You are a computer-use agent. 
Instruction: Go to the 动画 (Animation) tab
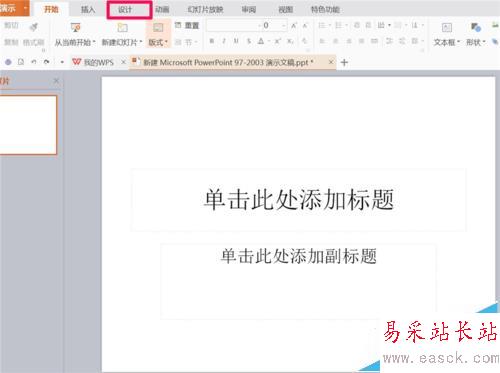click(x=162, y=10)
